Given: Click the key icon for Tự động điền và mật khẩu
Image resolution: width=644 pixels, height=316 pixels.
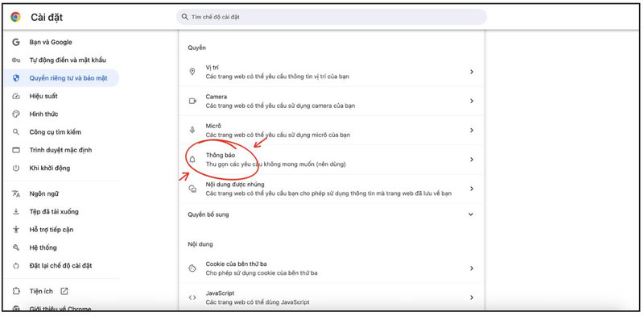Looking at the screenshot, I should coord(16,60).
